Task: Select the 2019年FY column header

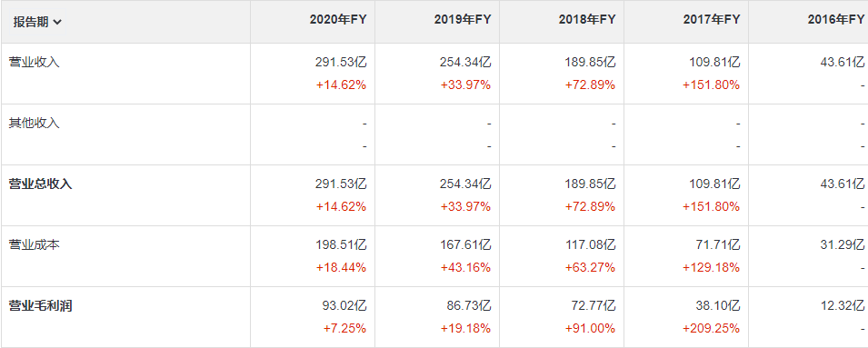Action: [x=463, y=19]
